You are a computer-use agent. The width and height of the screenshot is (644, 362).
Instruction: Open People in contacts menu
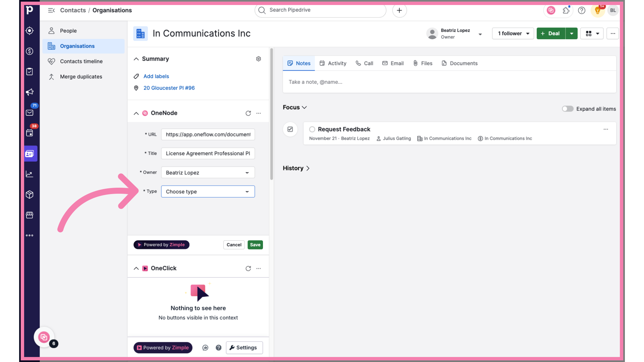click(84, 31)
